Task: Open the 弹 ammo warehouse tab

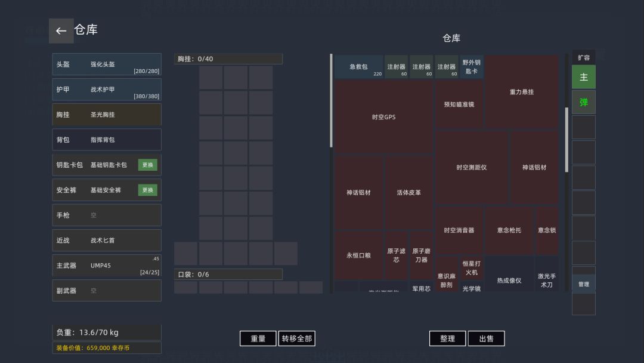Action: click(x=583, y=101)
